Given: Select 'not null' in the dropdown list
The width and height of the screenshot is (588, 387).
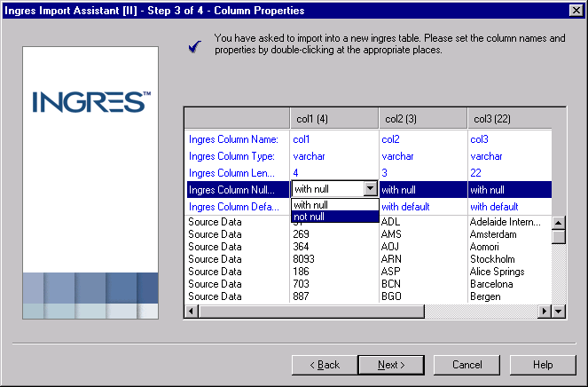Looking at the screenshot, I should coord(334,217).
